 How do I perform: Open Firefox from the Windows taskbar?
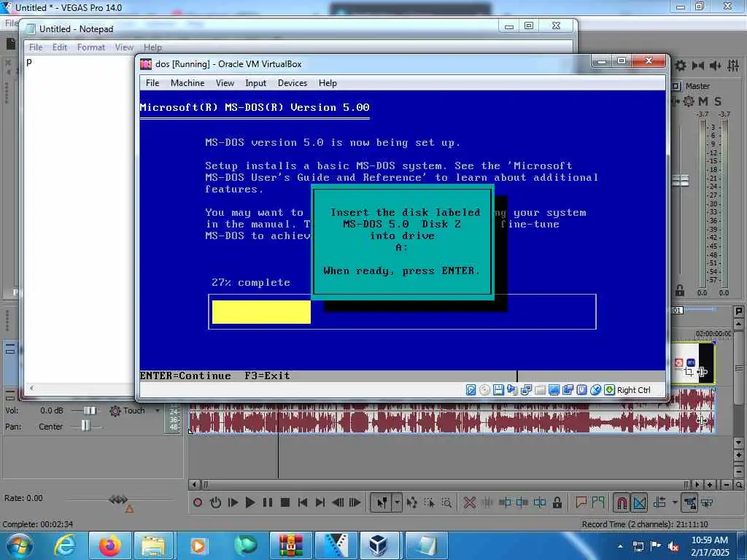point(109,545)
